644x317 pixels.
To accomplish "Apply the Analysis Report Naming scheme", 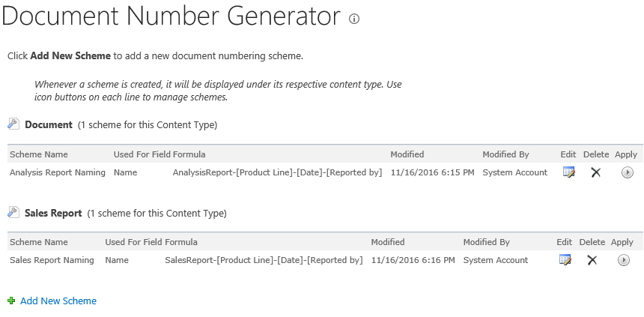I will point(627,172).
